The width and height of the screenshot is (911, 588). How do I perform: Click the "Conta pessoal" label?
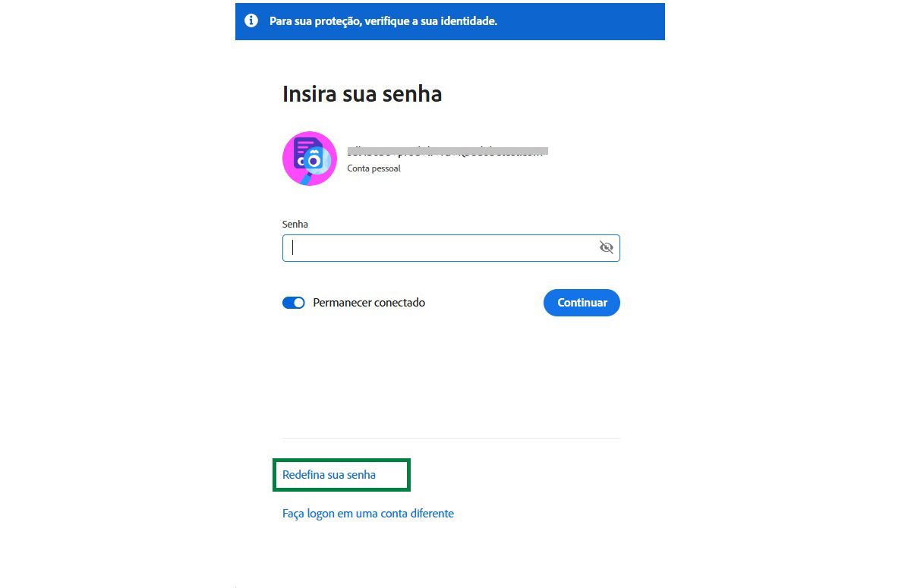pyautogui.click(x=373, y=168)
